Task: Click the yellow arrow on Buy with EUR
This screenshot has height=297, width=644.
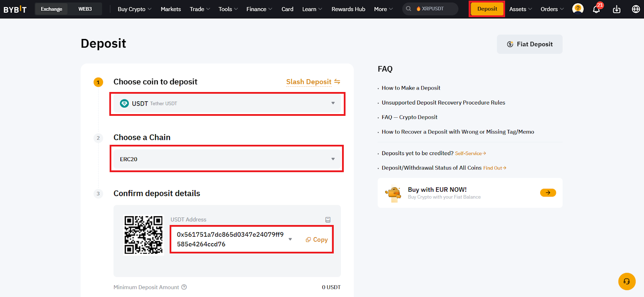Action: pos(548,193)
